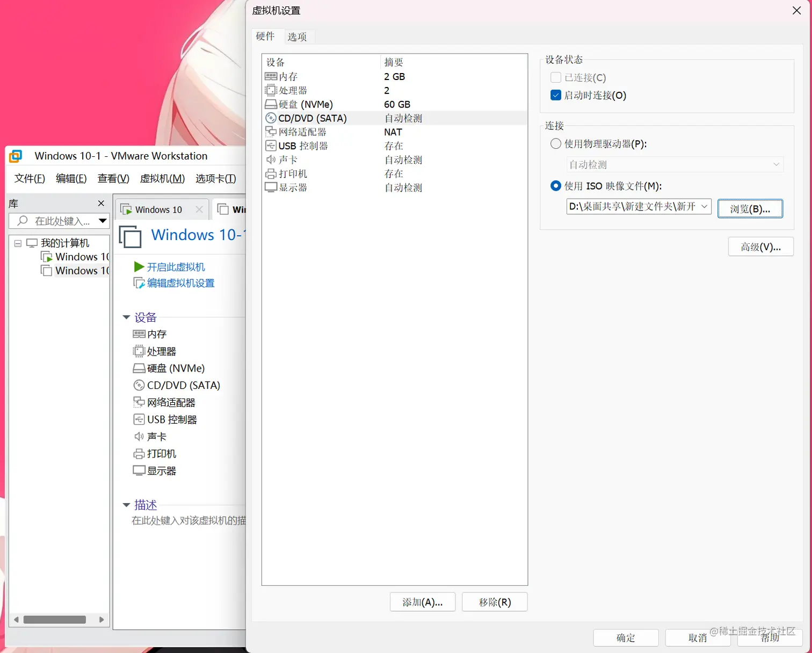Switch to 选项 tab in settings
The width and height of the screenshot is (812, 653).
click(x=297, y=37)
